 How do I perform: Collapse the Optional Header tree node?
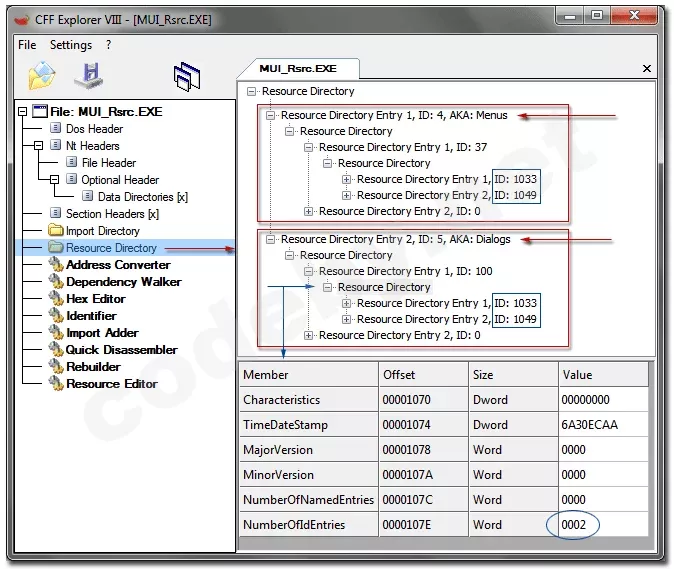click(54, 180)
